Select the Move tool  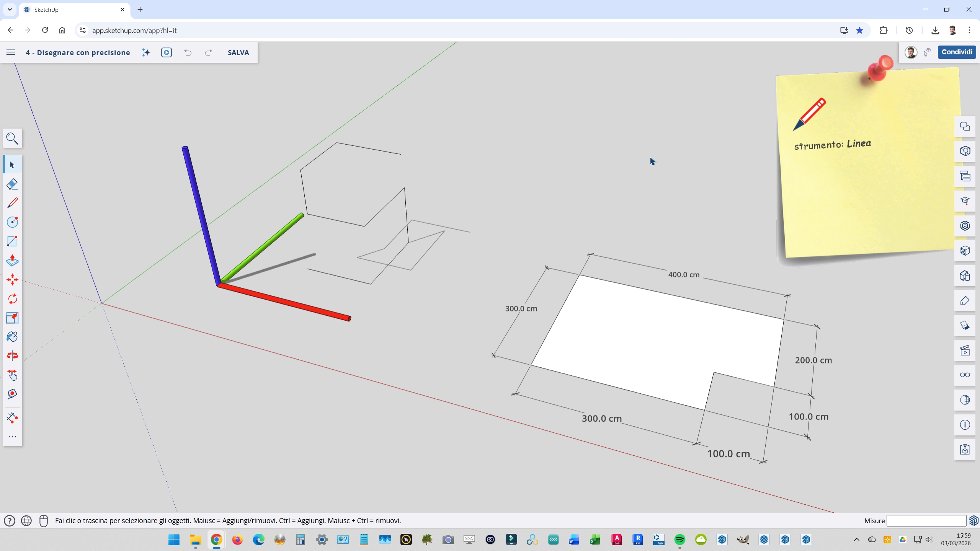pos(12,279)
